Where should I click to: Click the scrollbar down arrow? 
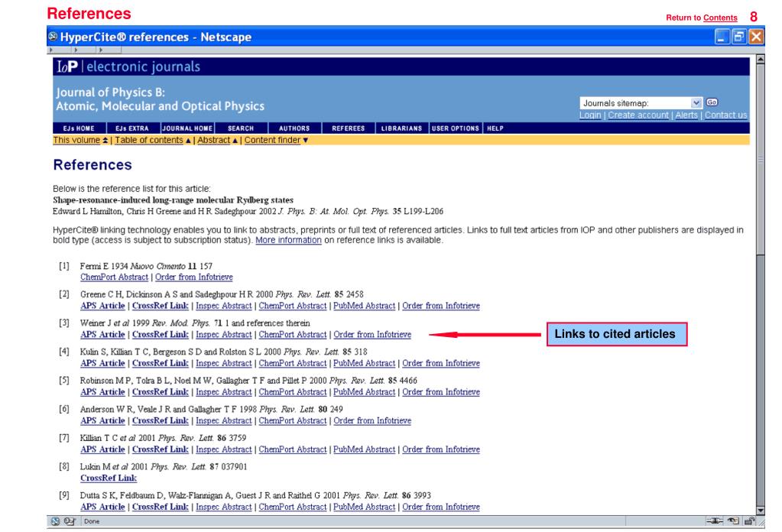pyautogui.click(x=761, y=510)
